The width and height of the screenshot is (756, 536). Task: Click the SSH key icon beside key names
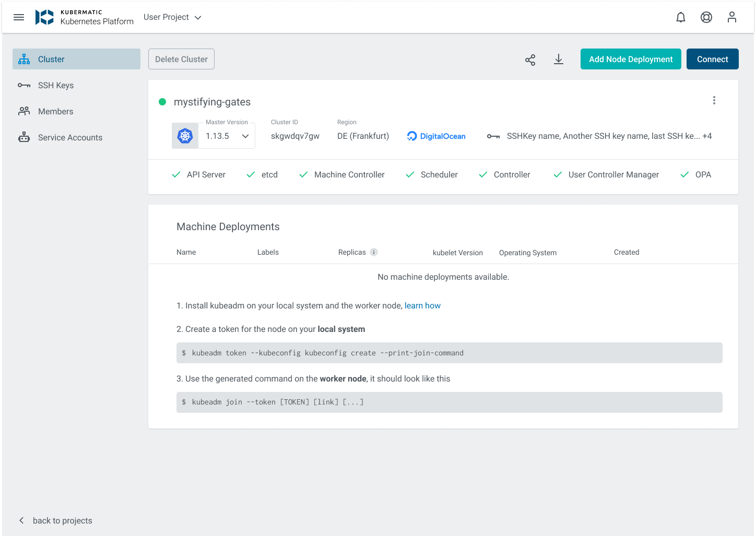493,136
